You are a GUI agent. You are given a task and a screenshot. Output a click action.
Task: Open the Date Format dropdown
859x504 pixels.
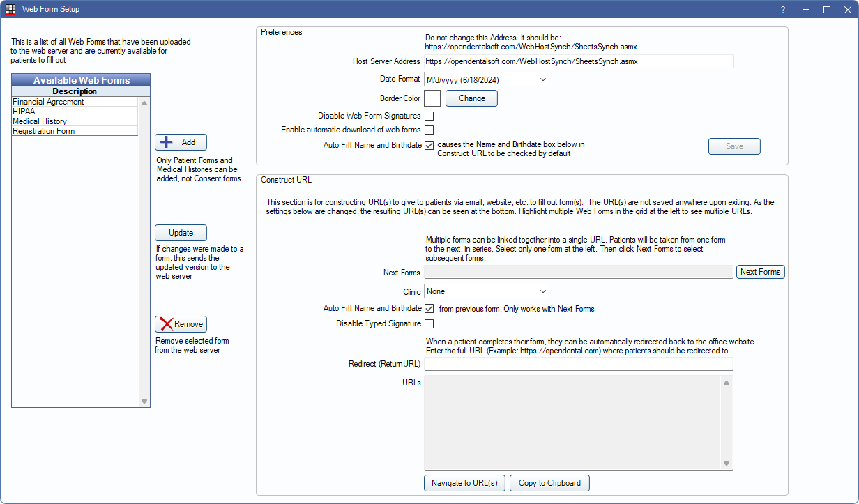coord(487,79)
